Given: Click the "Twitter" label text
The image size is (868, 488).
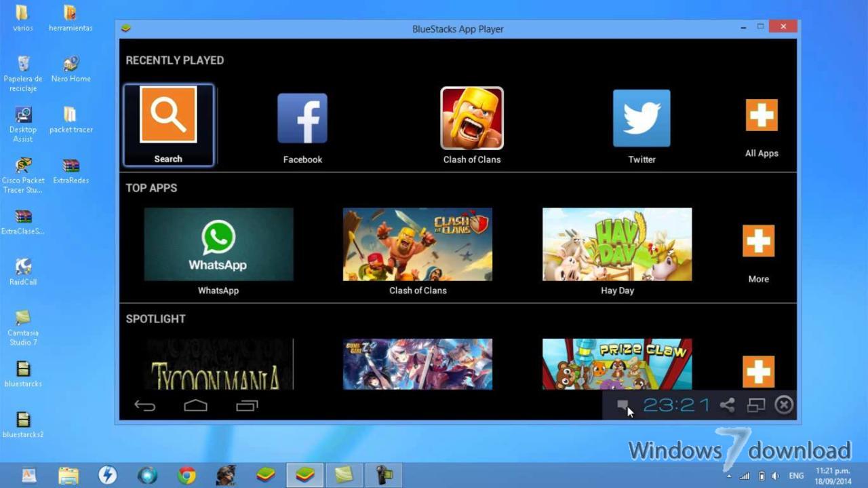Looking at the screenshot, I should (x=642, y=159).
